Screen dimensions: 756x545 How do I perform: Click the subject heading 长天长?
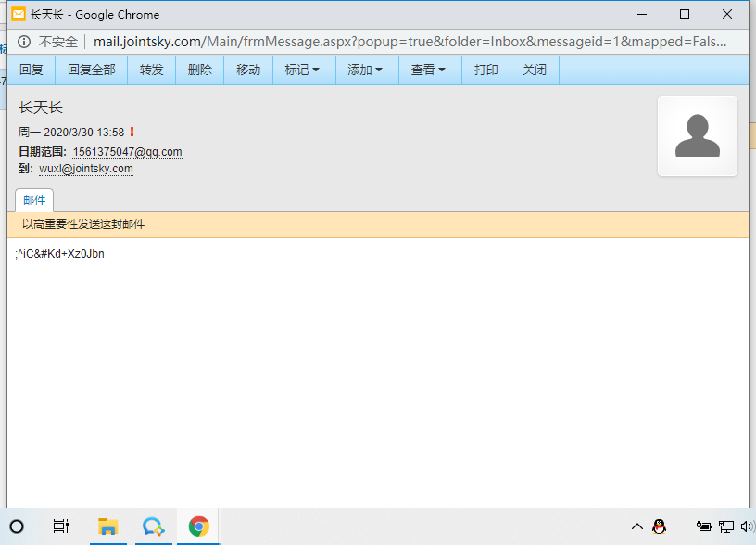point(41,108)
